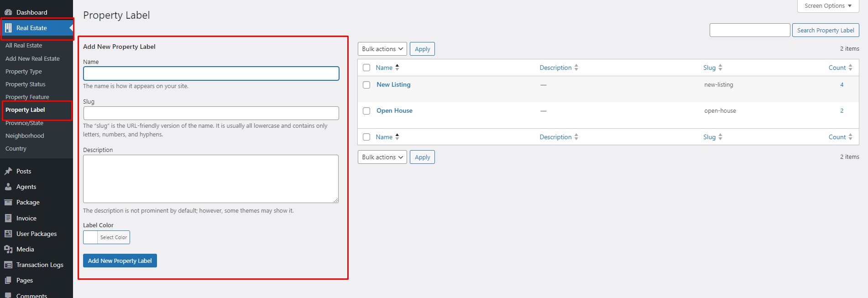Open Country submenu item
Screen dimensions: 868x298
coord(16,149)
